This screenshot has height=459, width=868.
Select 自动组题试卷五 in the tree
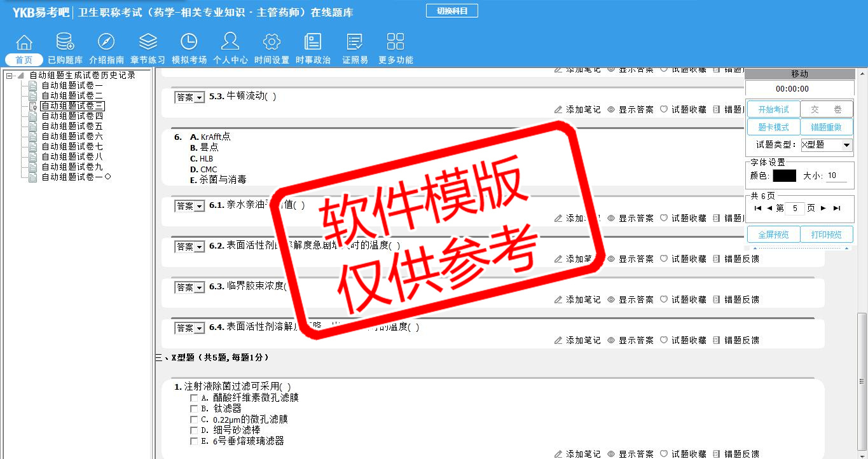pos(72,126)
